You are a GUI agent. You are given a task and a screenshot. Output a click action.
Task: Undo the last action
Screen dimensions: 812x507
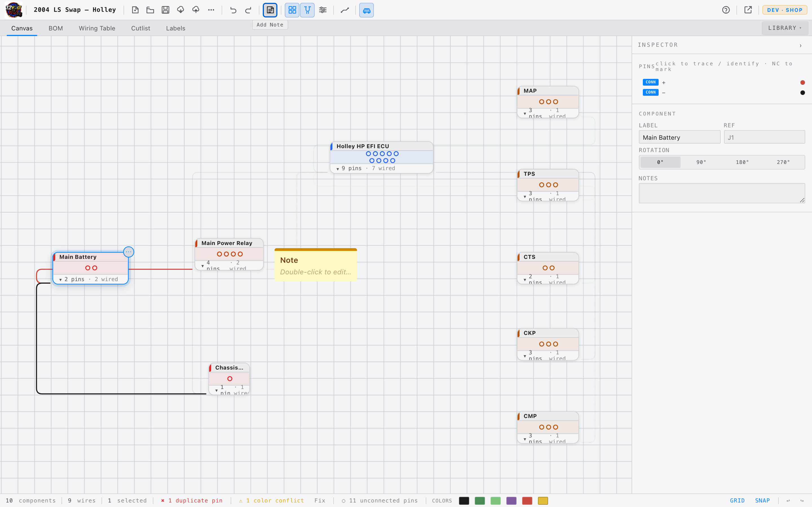pyautogui.click(x=233, y=10)
